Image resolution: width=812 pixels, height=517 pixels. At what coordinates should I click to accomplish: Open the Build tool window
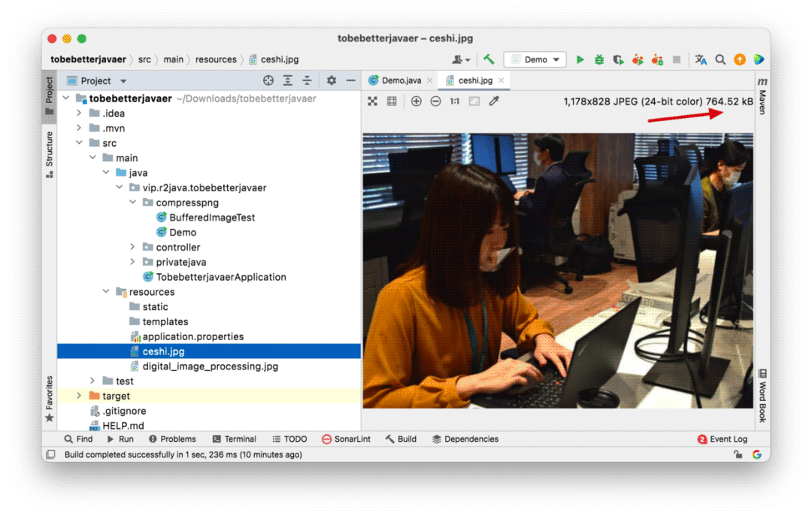pyautogui.click(x=401, y=439)
